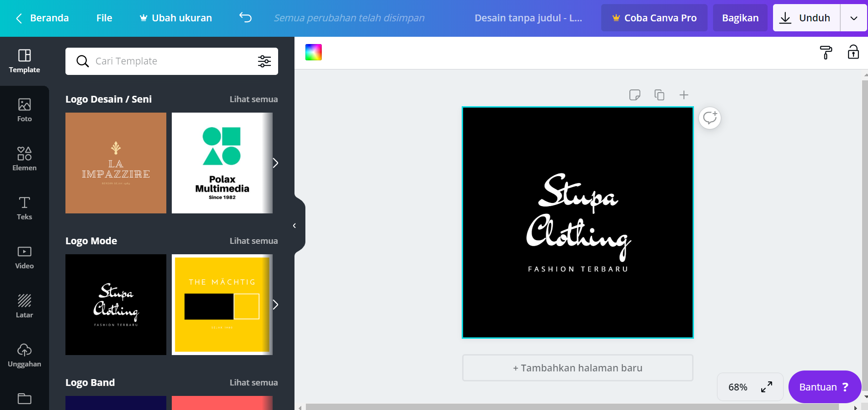Click Coba Canva Pro button
The height and width of the screenshot is (410, 868).
pyautogui.click(x=654, y=18)
